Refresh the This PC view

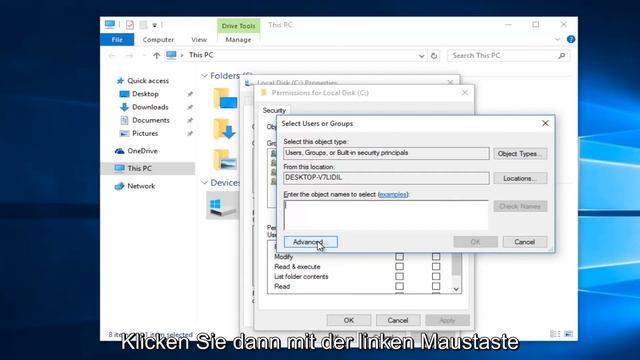(434, 56)
